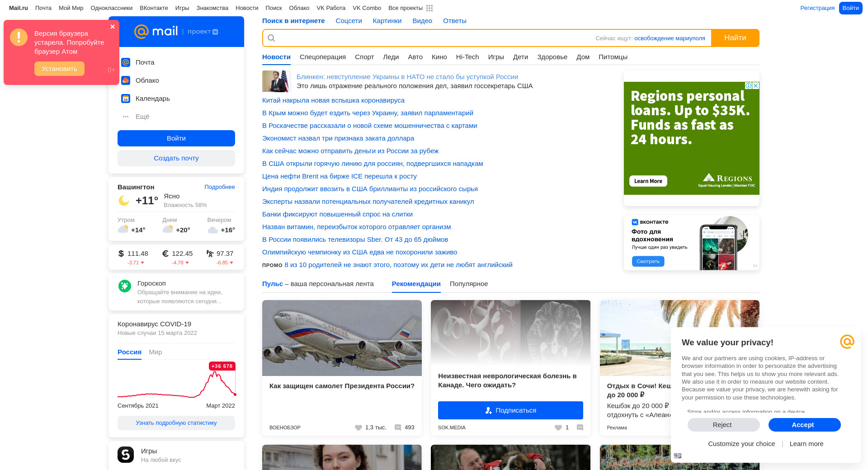
Task: Open the Спорт news category
Action: [x=364, y=57]
